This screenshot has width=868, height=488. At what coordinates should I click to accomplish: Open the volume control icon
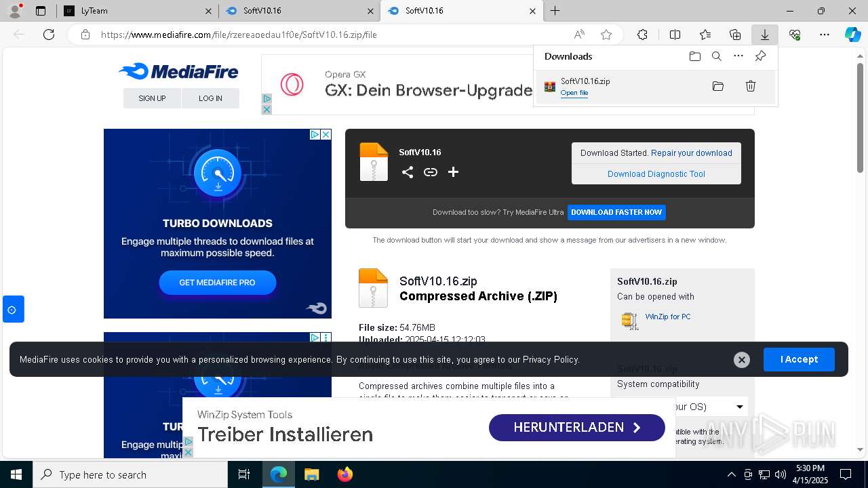pyautogui.click(x=781, y=474)
